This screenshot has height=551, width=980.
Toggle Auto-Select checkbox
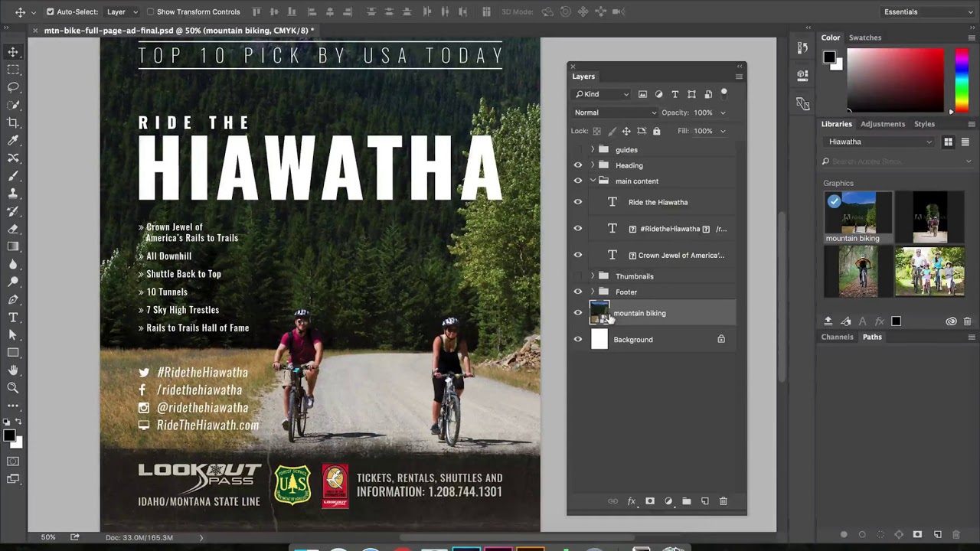[x=51, y=11]
